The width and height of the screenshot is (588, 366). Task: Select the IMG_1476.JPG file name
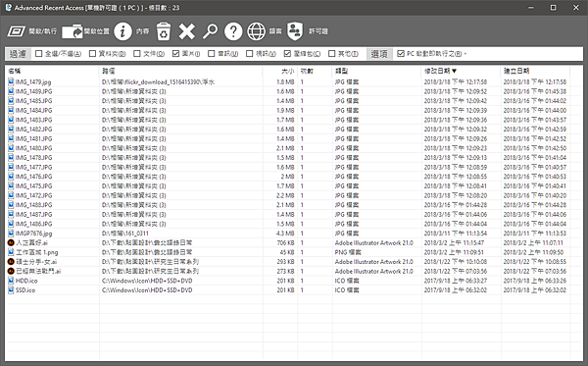click(x=33, y=177)
